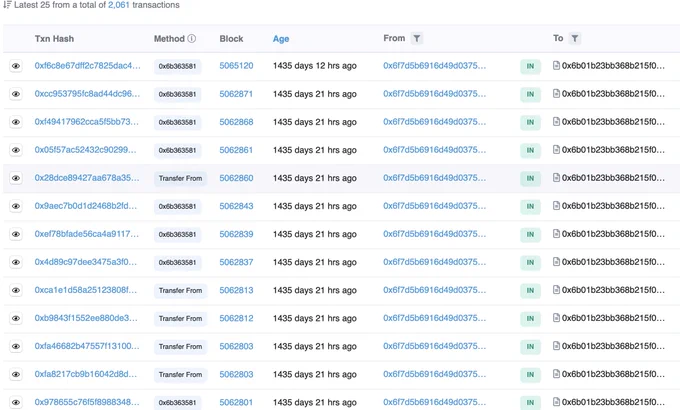The image size is (680, 410).
Task: Click the sort icon beside Latest 25 text
Action: tap(7, 5)
